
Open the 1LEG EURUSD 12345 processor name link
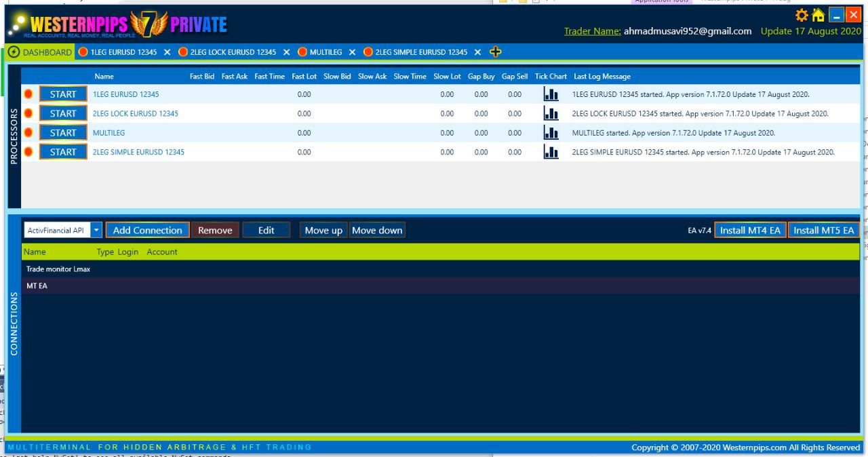[126, 94]
